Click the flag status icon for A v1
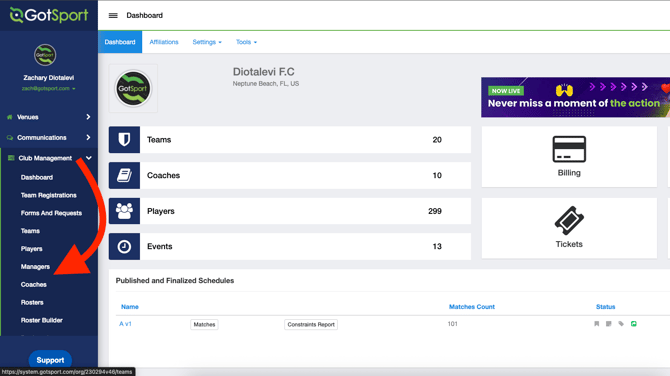670x376 pixels. [x=597, y=324]
